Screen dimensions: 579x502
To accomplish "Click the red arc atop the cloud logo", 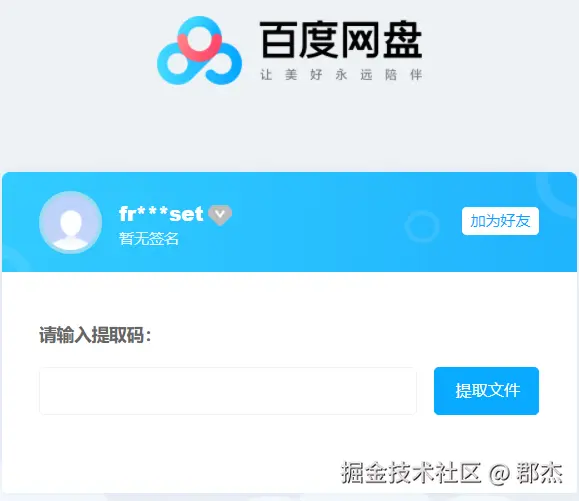I will (199, 47).
